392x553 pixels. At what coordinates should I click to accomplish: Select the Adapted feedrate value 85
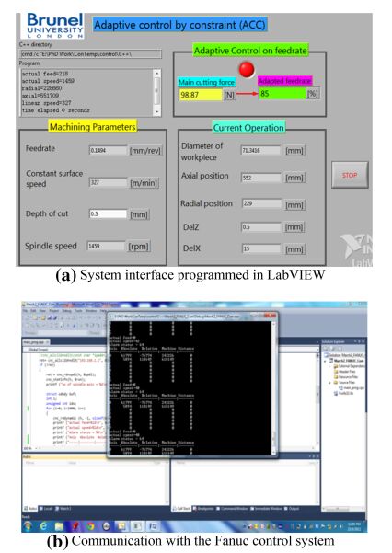[282, 94]
